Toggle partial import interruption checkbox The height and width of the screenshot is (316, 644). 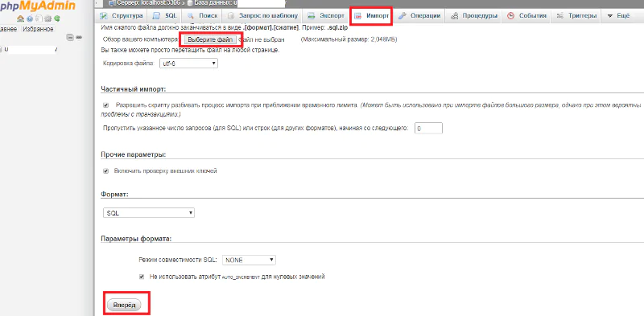[x=106, y=105]
